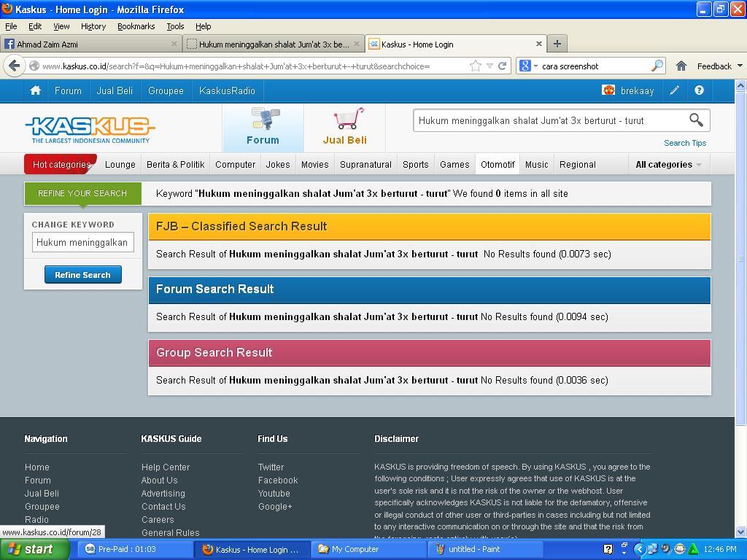Click the Firefox home button icon
This screenshot has width=747, height=560.
(x=681, y=66)
